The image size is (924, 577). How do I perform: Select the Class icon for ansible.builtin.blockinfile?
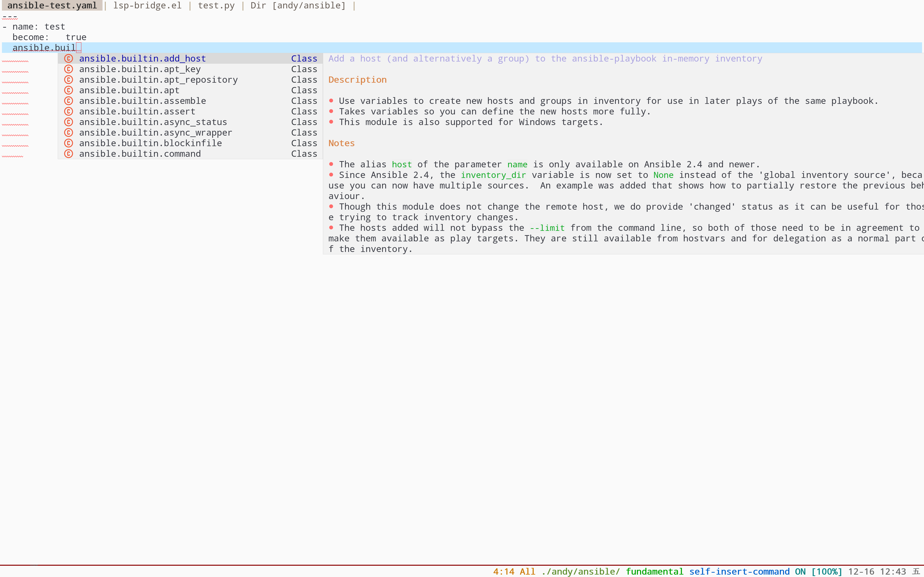click(69, 143)
